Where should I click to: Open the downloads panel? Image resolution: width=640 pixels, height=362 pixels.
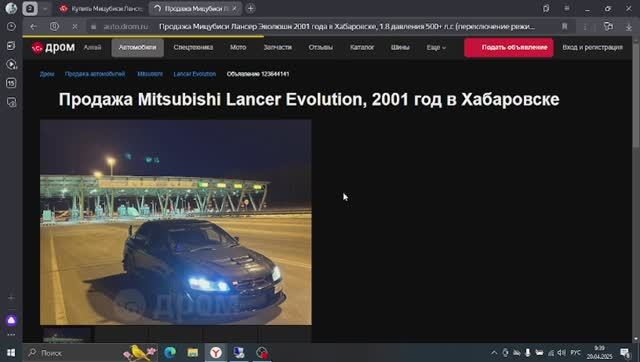[x=629, y=27]
